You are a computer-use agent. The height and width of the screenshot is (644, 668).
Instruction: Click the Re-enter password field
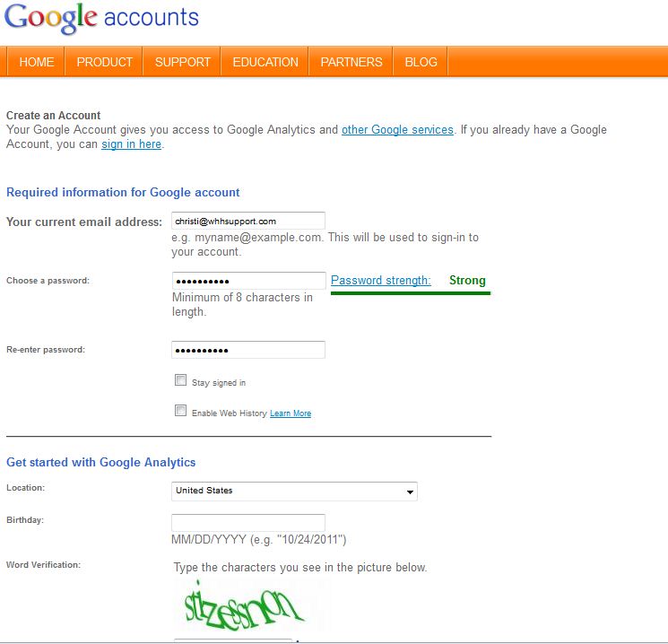pyautogui.click(x=247, y=350)
